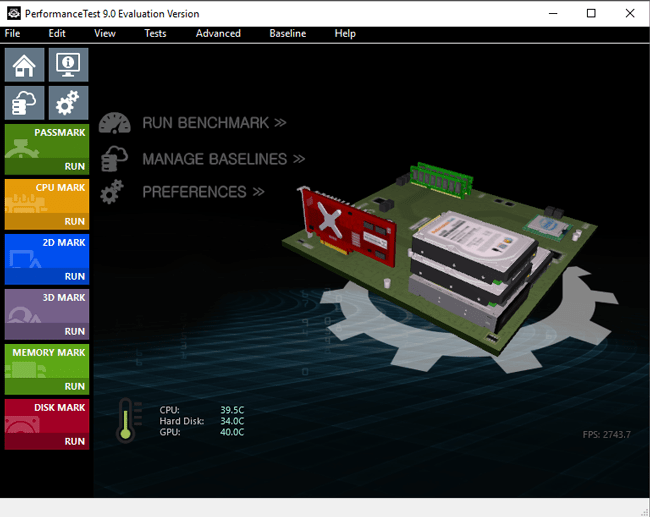650x517 pixels.
Task: Run the PassMark overall test
Action: pos(75,166)
